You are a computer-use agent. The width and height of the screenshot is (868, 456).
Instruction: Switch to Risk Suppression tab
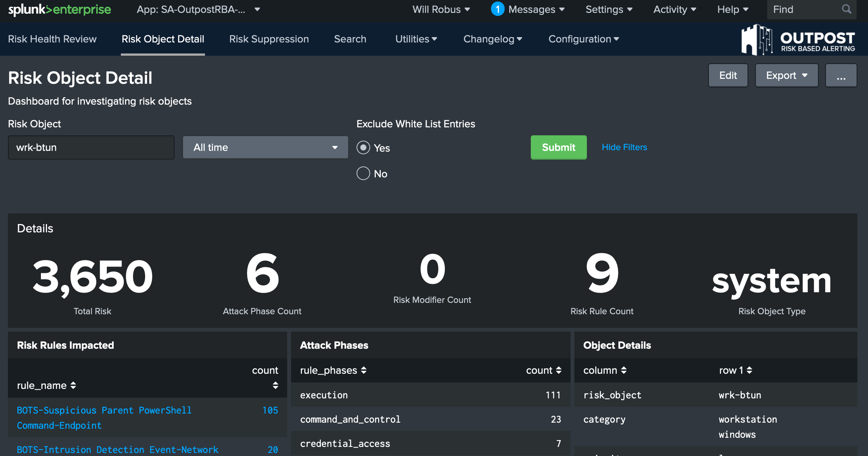pyautogui.click(x=269, y=39)
